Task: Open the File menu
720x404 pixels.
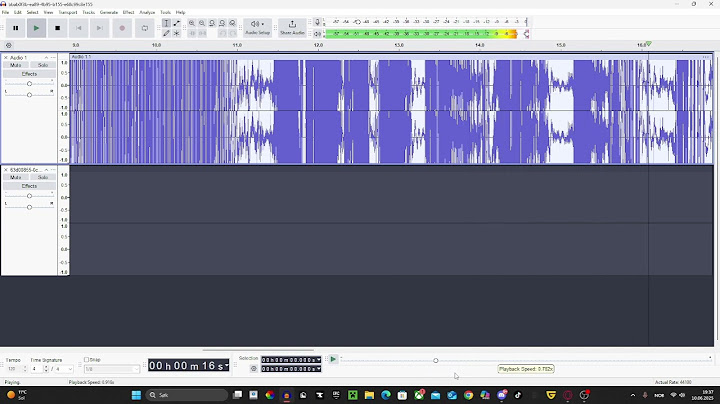Action: (6, 12)
